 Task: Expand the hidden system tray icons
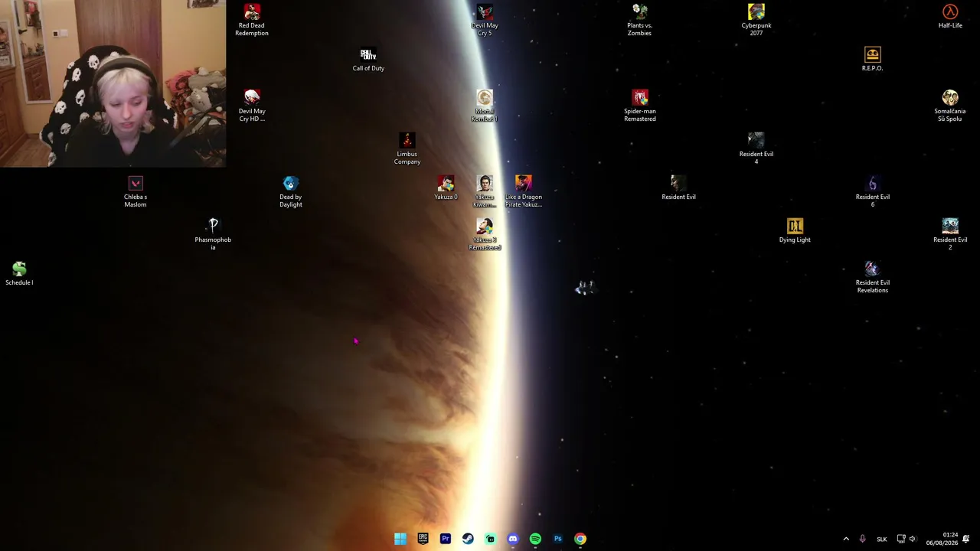pyautogui.click(x=846, y=539)
